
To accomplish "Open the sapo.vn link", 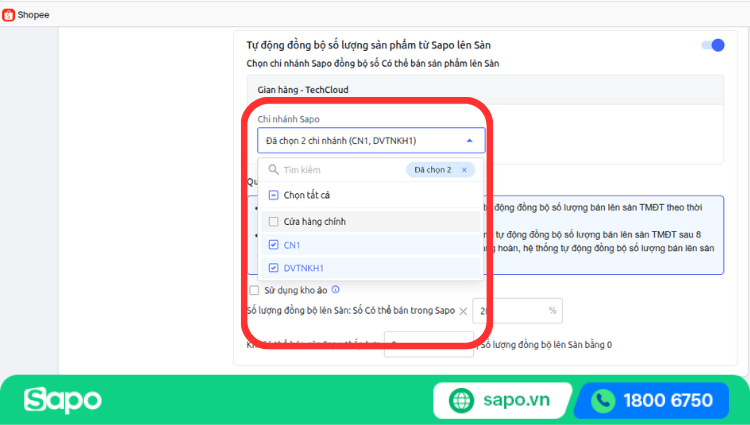I will coord(517,400).
